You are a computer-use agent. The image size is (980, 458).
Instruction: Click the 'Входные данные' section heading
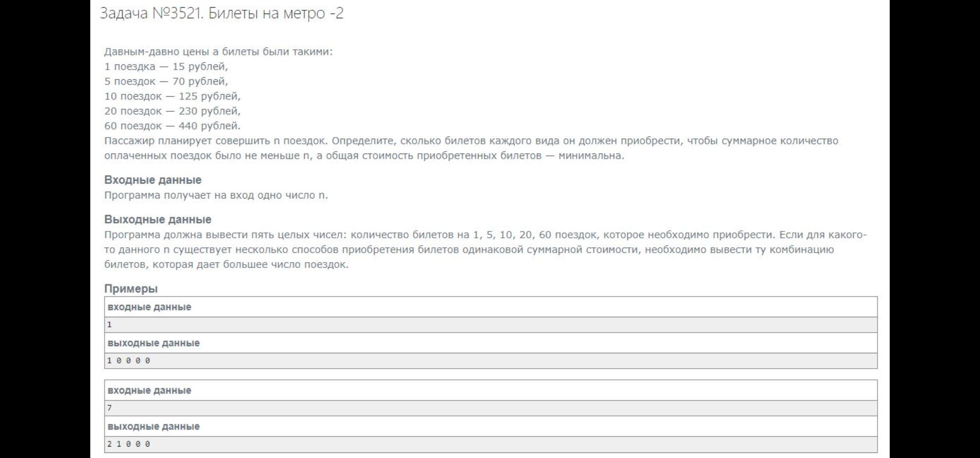(153, 180)
